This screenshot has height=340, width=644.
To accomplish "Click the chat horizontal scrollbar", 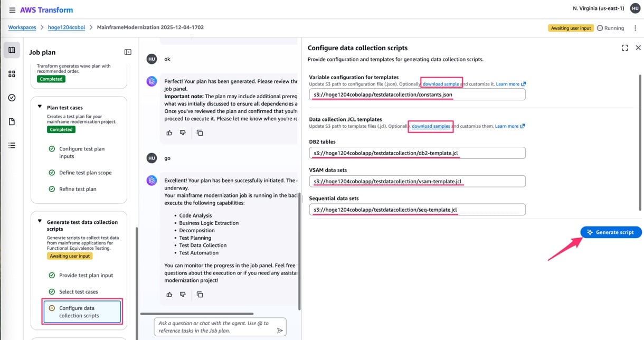I will [x=197, y=314].
